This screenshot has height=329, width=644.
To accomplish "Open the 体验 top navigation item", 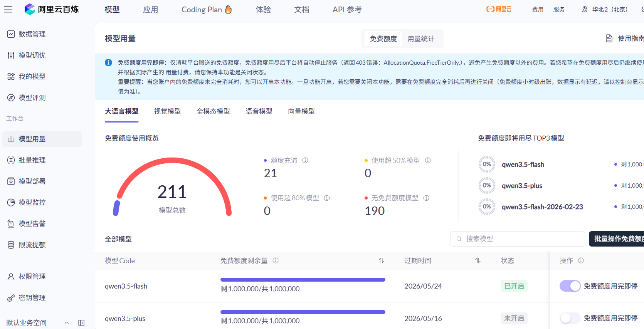I will coord(263,10).
